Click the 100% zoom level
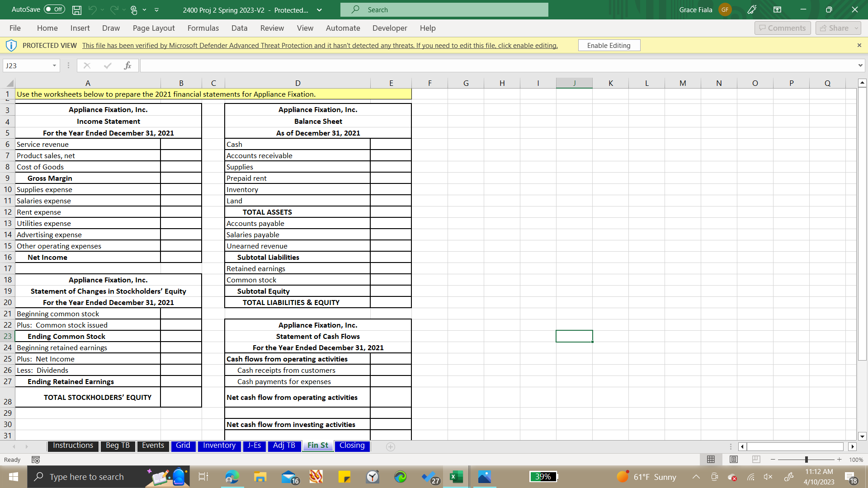 point(856,460)
